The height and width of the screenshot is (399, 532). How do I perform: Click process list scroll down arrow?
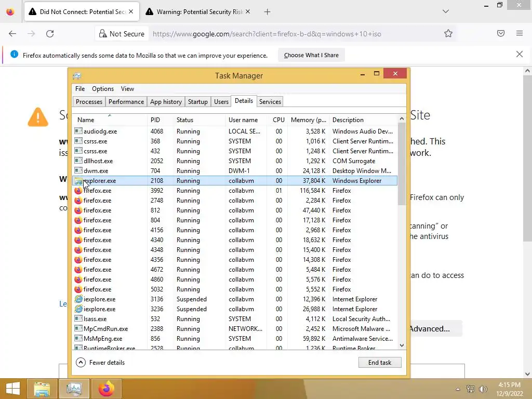[x=402, y=345]
